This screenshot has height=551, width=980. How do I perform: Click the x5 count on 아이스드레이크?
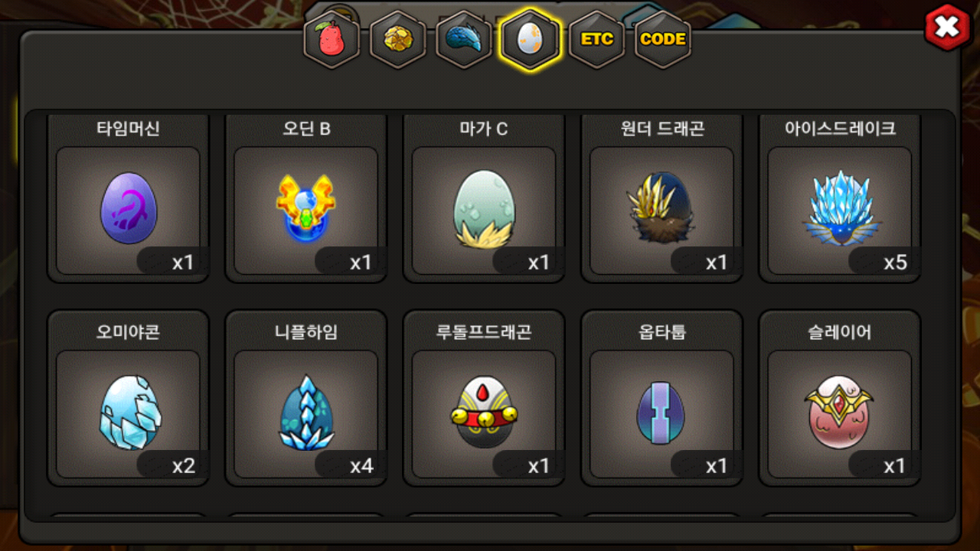click(x=895, y=262)
